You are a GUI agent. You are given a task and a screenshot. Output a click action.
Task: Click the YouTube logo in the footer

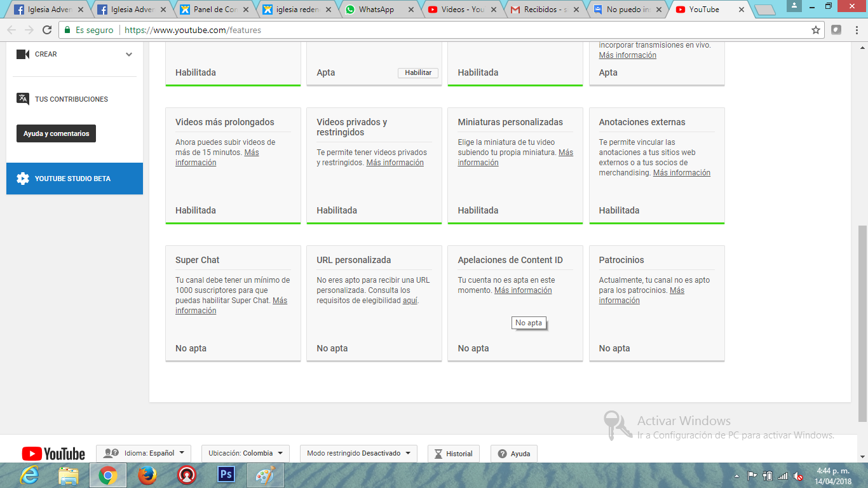(x=53, y=453)
